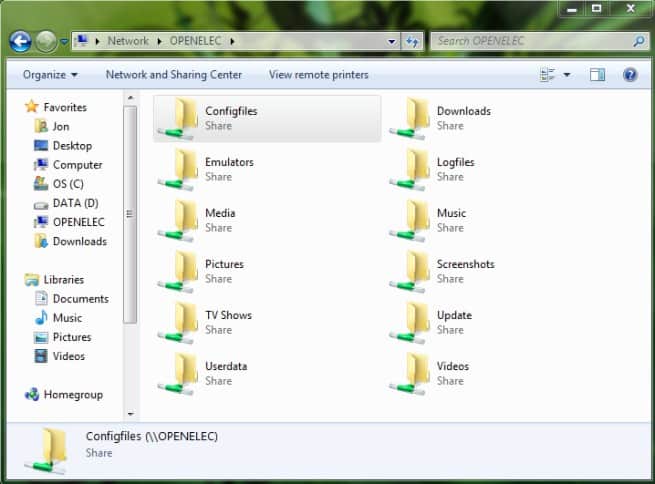Open OPENELEC in the navigation pane
This screenshot has width=655, height=484.
(79, 222)
